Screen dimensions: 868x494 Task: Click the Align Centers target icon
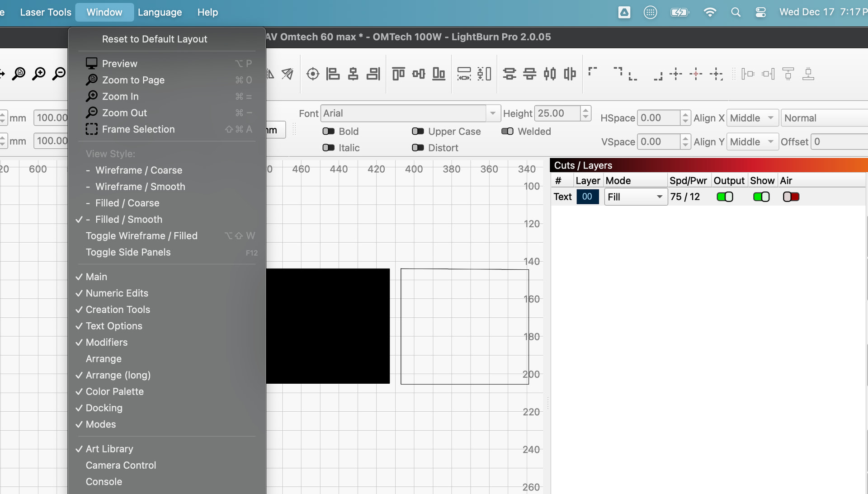pos(312,74)
